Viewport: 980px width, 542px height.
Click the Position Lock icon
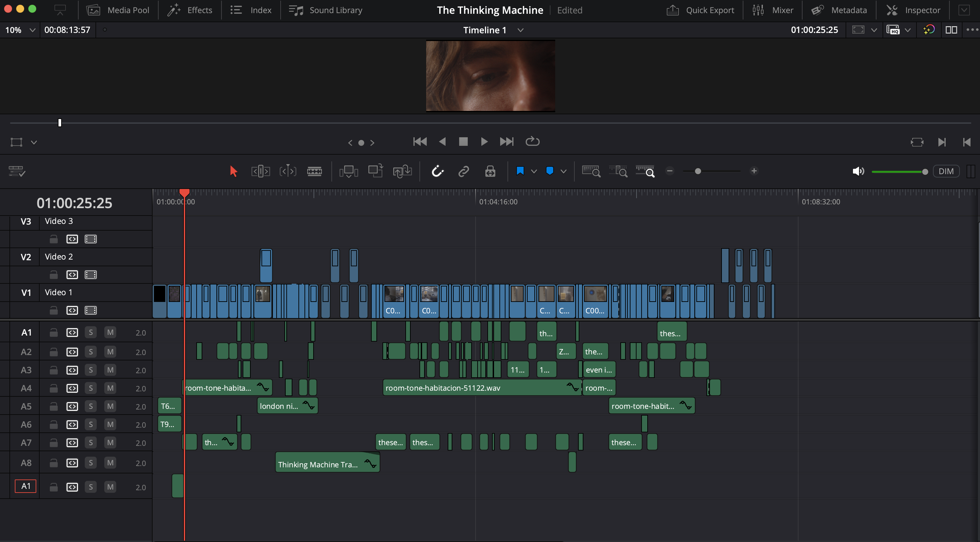point(490,171)
